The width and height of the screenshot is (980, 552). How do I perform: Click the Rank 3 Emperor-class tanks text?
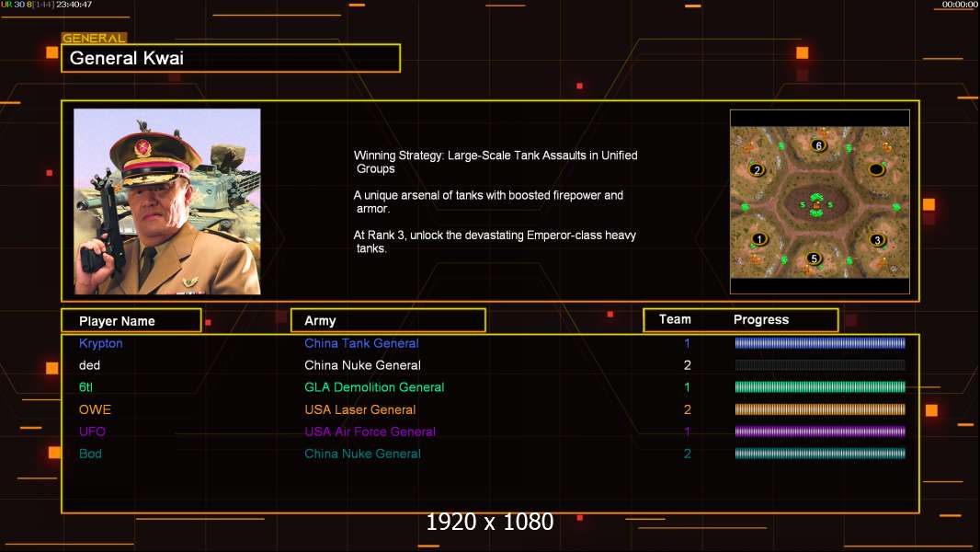coord(495,242)
